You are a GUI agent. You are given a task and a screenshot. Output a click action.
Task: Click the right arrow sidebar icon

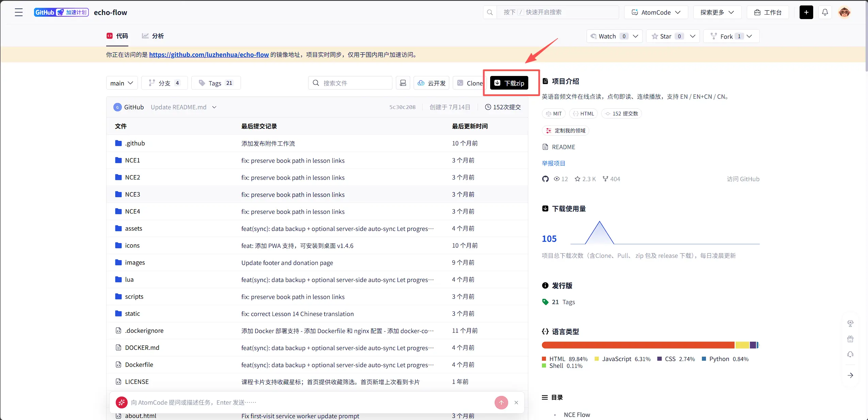850,375
